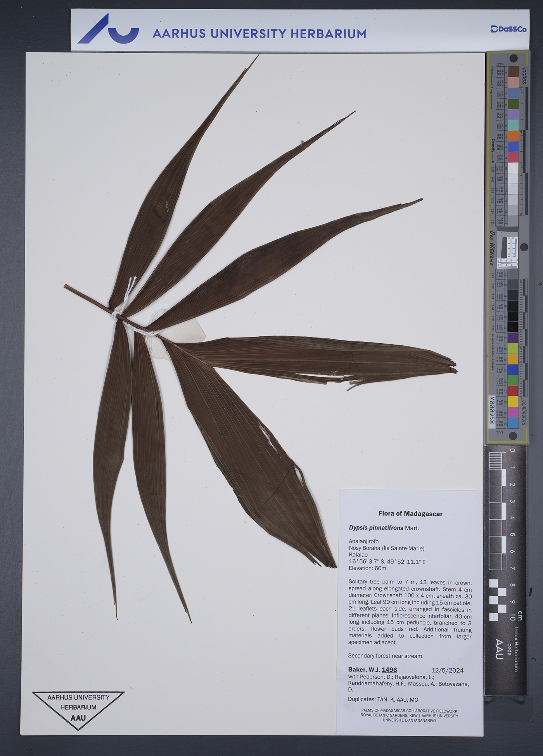Select the teal swatch numbered 6

(x=514, y=125)
